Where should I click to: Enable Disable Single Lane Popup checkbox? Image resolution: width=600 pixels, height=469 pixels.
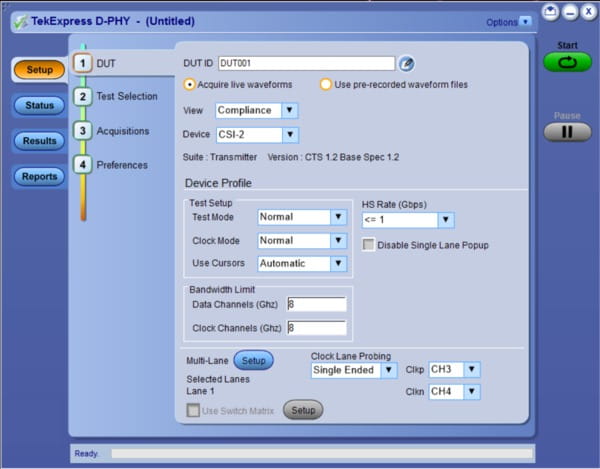pos(368,245)
